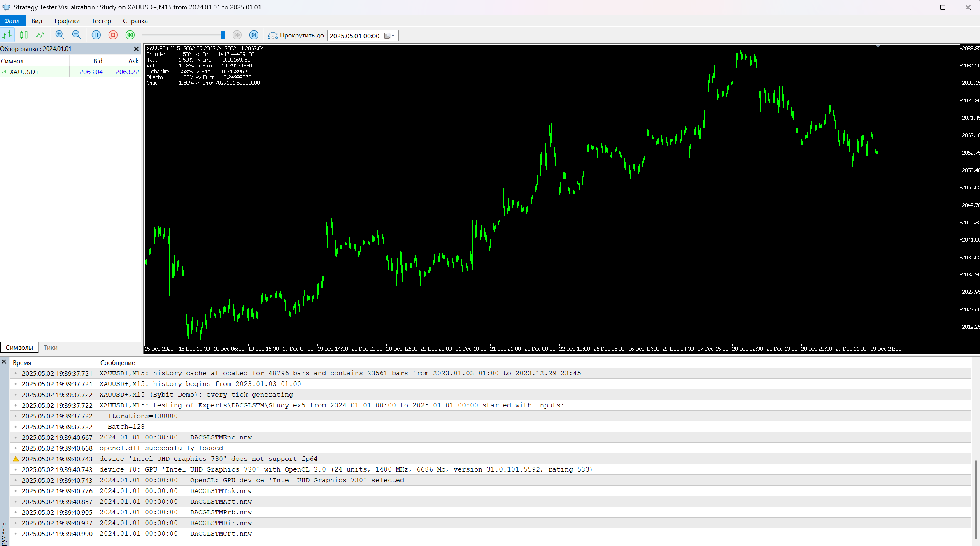Adjust the testing speed slider handle
This screenshot has width=980, height=546.
[x=223, y=35]
